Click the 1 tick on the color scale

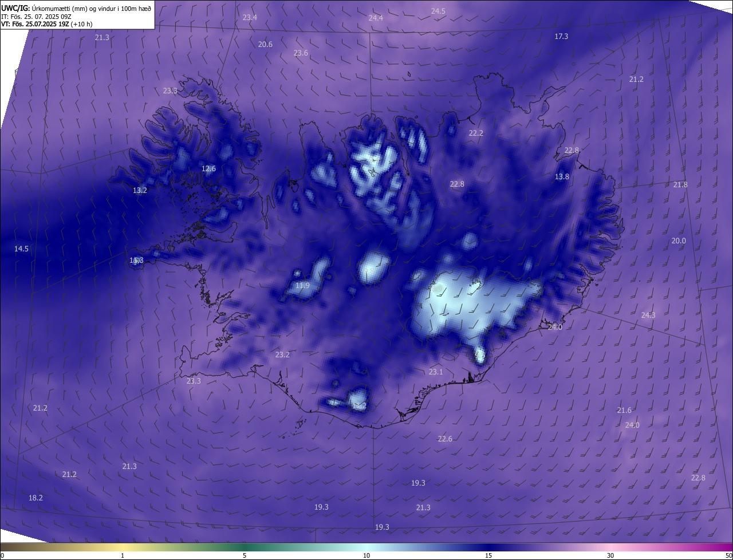point(123,555)
